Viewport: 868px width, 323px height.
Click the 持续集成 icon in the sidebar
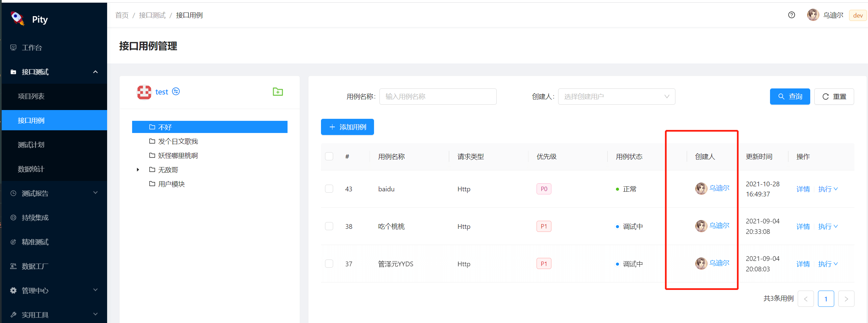pos(14,218)
